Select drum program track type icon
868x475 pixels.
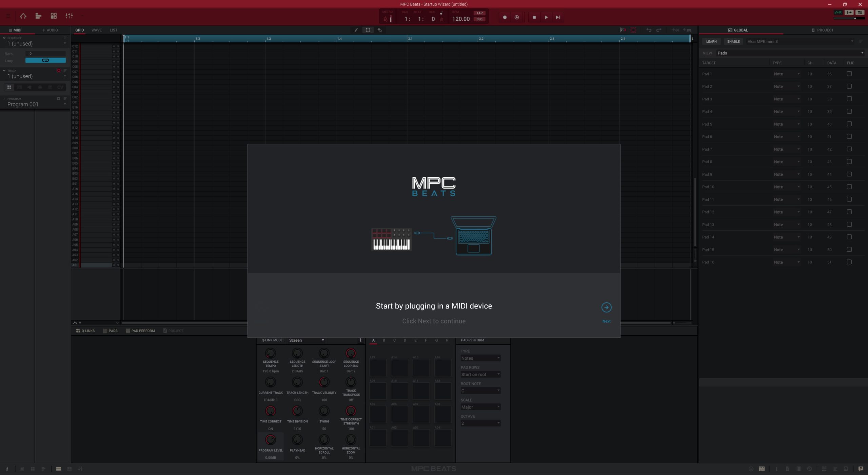pos(9,87)
